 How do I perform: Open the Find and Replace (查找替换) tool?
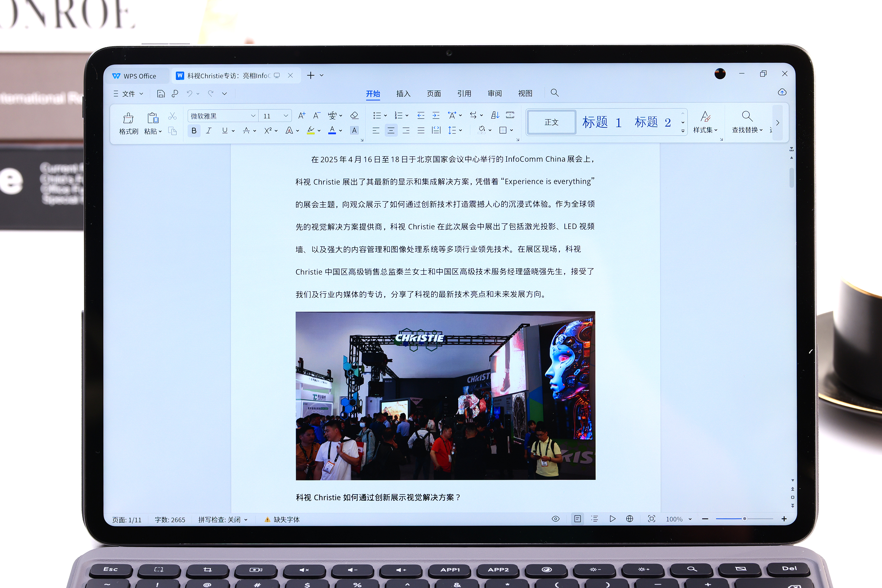[x=747, y=121]
